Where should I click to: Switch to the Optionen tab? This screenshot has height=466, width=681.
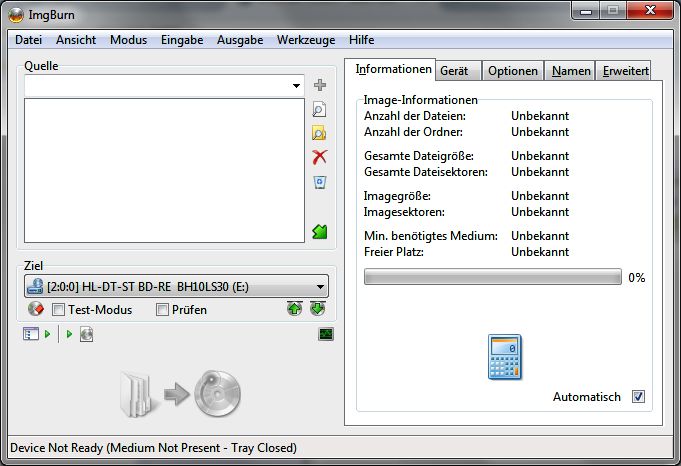513,71
